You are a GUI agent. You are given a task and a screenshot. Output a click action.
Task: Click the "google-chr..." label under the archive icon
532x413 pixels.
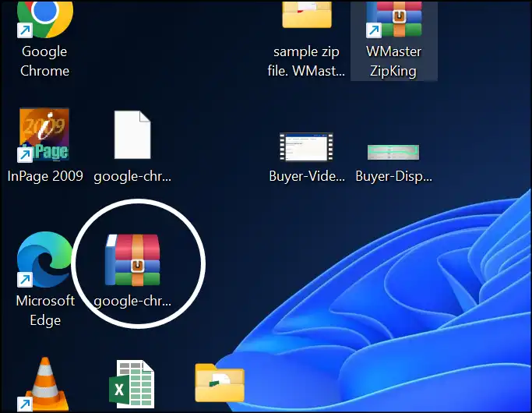[132, 301]
